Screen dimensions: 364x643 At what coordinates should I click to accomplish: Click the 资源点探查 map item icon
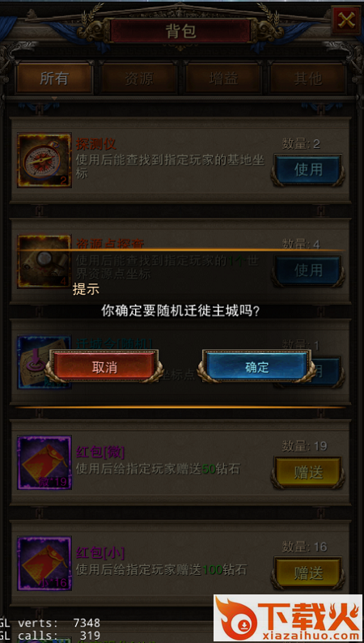point(44,262)
